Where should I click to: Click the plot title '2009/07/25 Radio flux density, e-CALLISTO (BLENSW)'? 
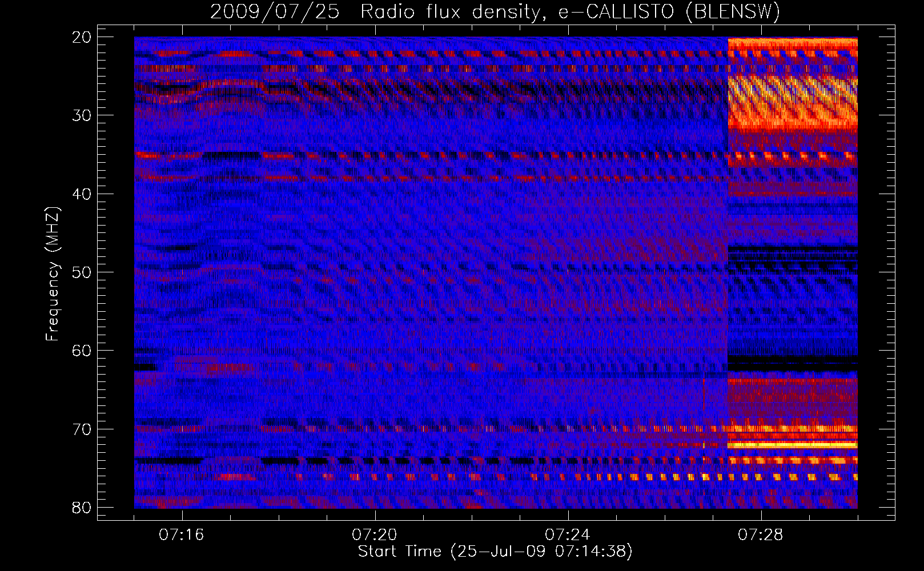tap(495, 11)
